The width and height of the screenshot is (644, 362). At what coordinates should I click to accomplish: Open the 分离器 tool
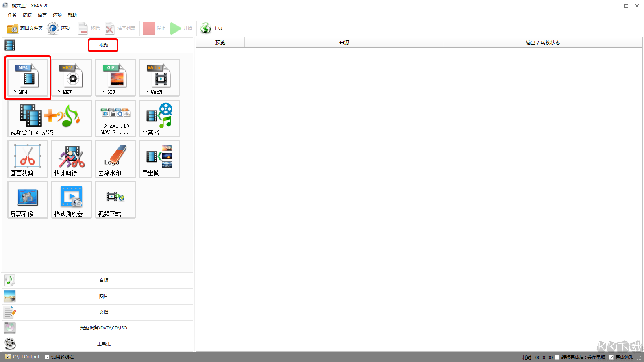click(x=160, y=118)
